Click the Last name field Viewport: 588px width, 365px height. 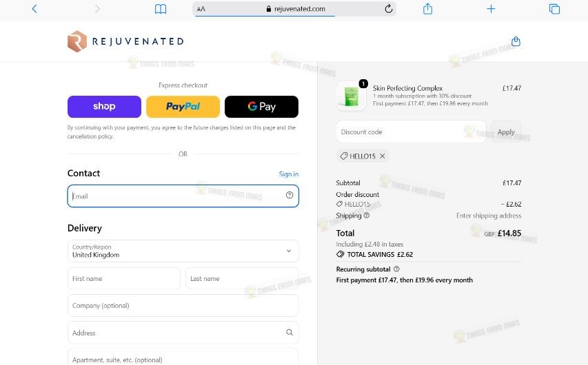[242, 278]
